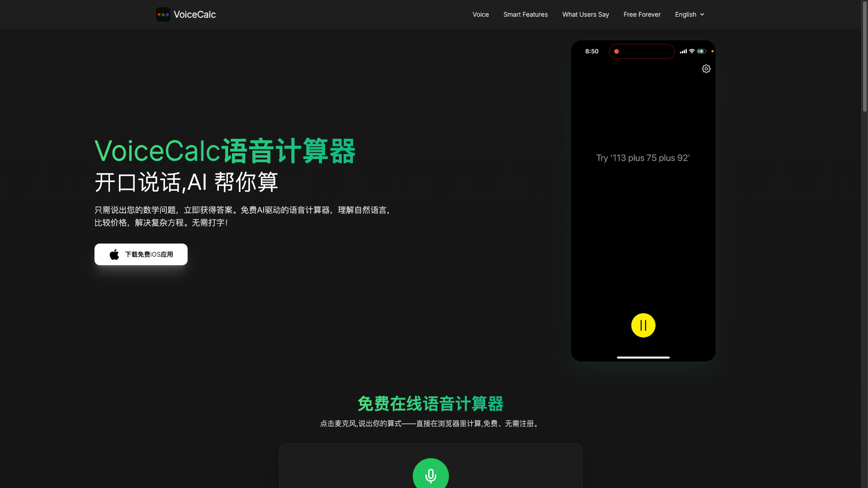Select the Free Forever nav item
The image size is (868, 488).
pos(642,14)
